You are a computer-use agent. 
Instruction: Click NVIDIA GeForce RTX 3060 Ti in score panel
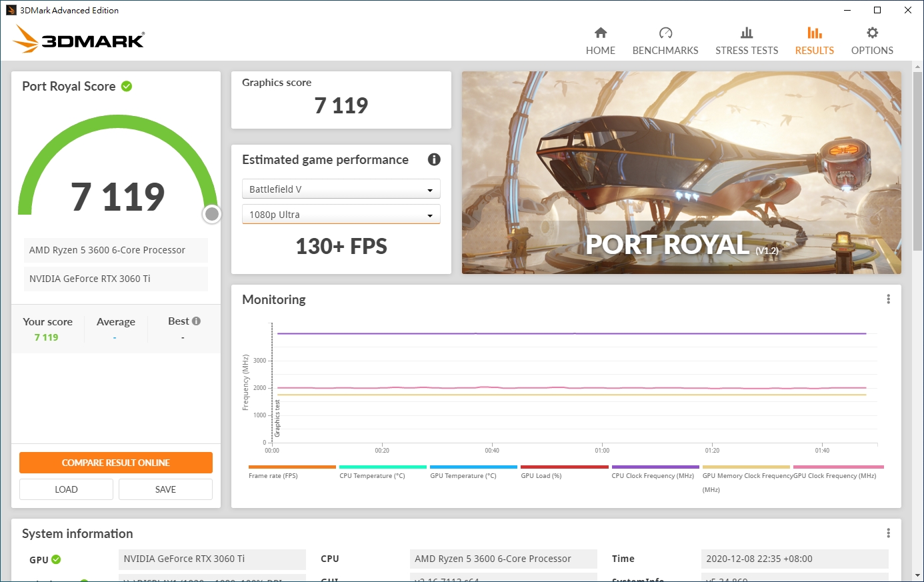116,279
